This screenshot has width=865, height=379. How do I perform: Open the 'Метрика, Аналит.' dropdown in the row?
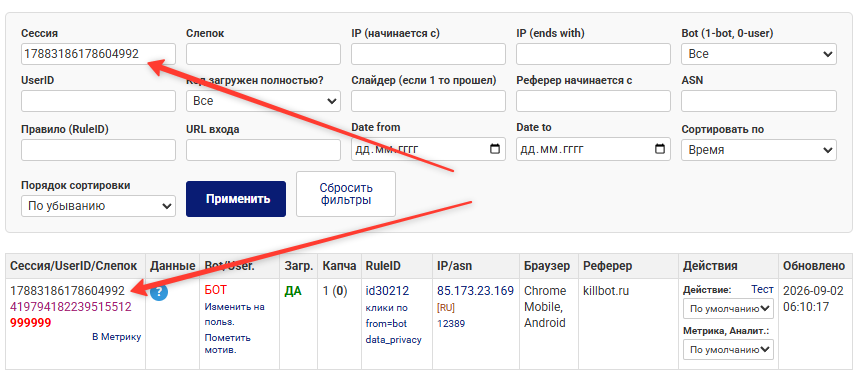[728, 349]
